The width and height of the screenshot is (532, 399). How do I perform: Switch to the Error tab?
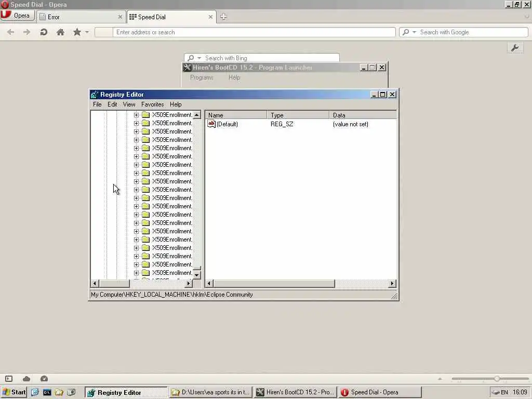click(x=81, y=17)
